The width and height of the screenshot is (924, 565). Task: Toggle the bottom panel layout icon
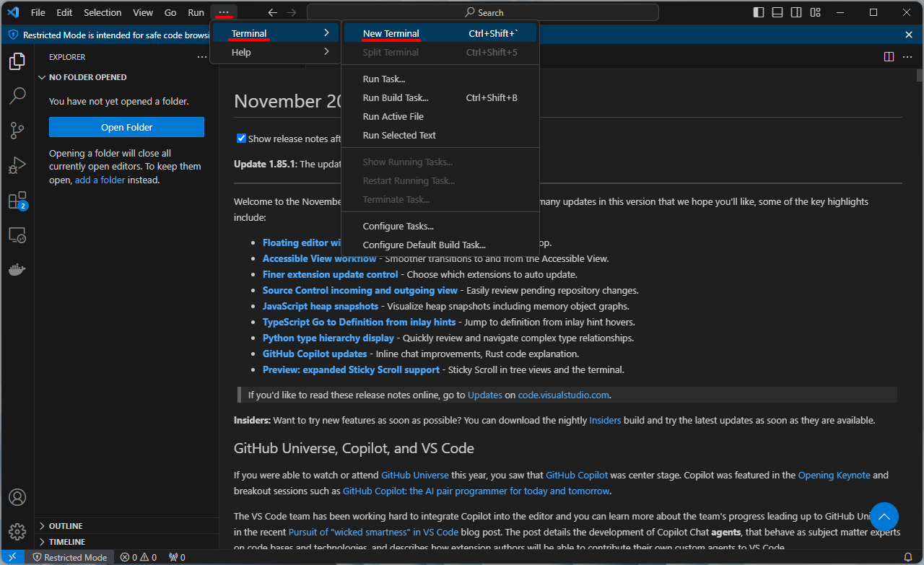pyautogui.click(x=777, y=12)
